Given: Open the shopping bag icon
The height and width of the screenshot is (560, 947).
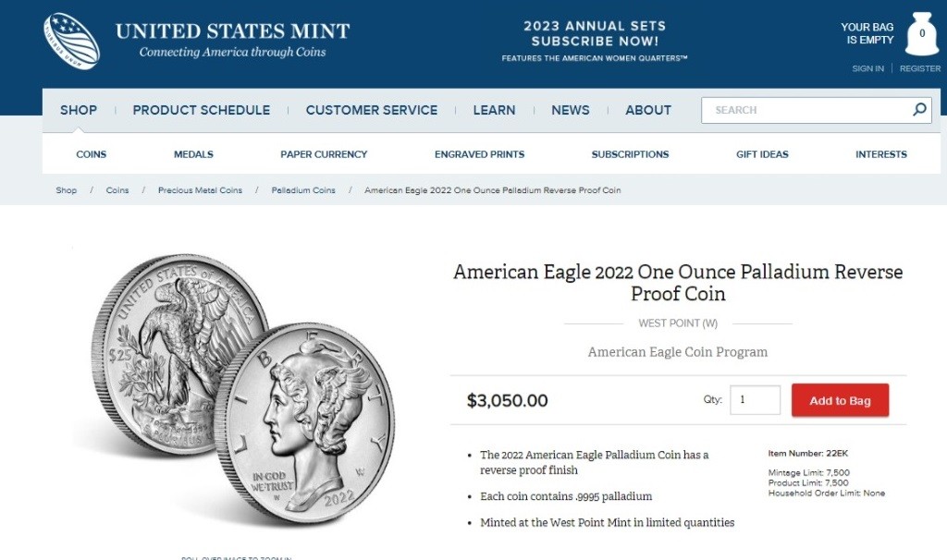Looking at the screenshot, I should [921, 36].
